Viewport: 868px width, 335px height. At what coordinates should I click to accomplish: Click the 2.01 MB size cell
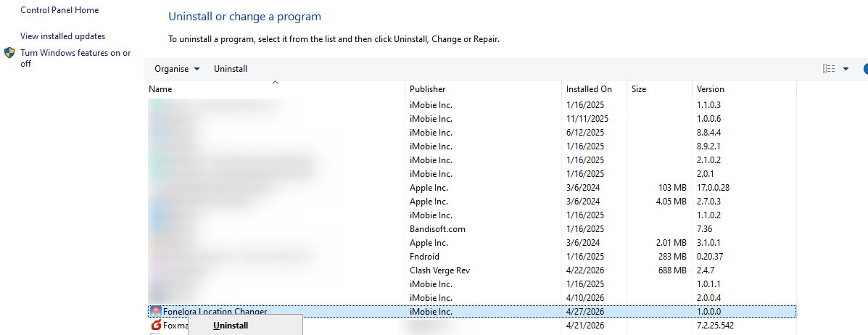coord(671,242)
